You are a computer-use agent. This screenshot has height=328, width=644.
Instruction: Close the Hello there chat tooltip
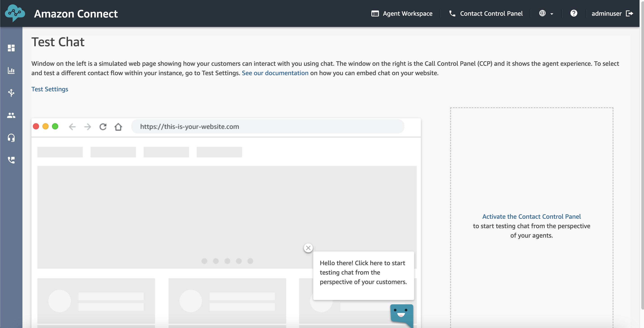point(308,248)
